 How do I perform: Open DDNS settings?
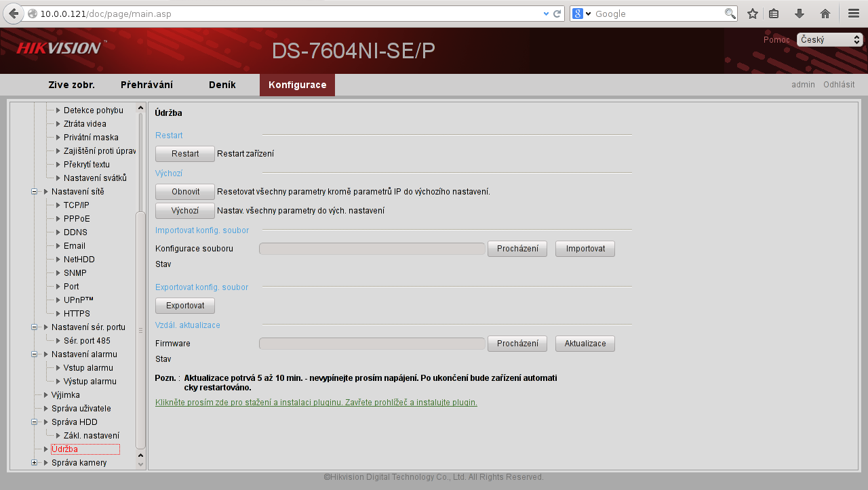(75, 232)
